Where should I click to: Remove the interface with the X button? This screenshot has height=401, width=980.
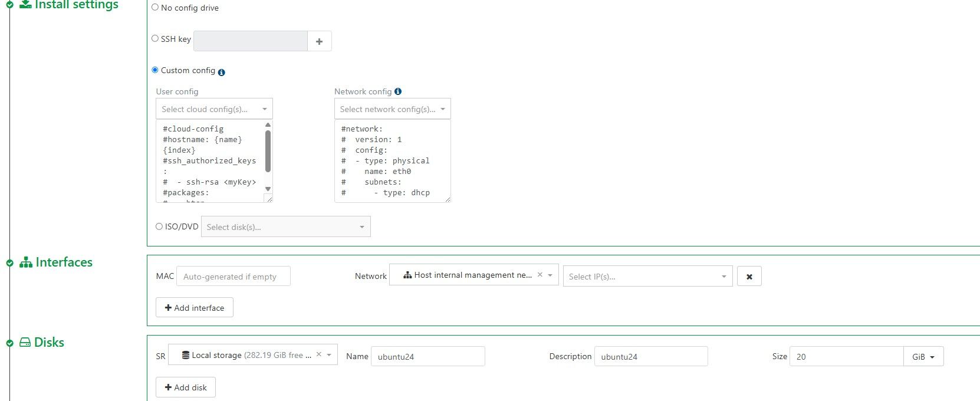749,277
